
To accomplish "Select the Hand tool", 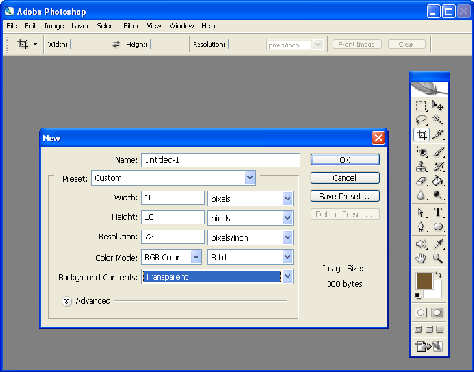I will coord(421,258).
